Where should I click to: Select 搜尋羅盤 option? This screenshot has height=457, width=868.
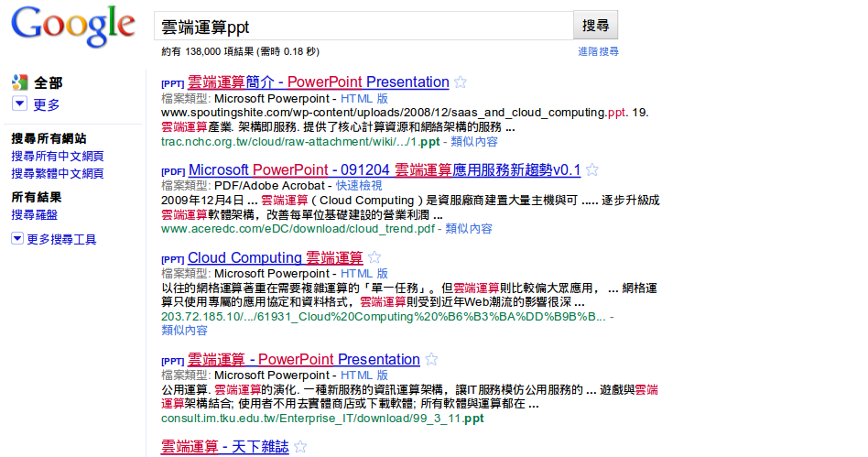(x=34, y=215)
